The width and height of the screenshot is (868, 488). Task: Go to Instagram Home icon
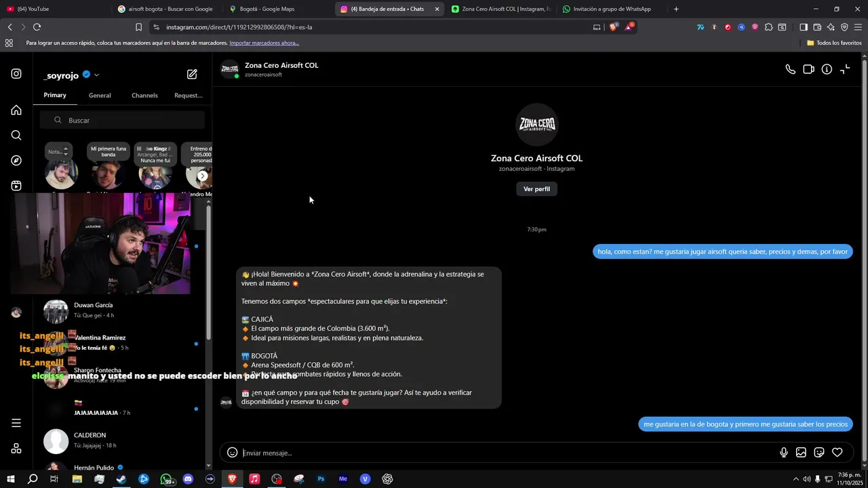pos(16,110)
